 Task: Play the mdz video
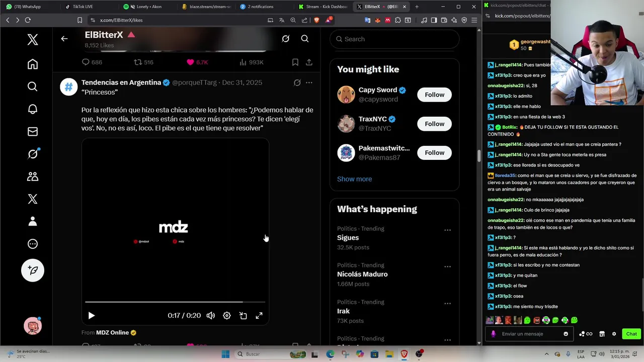click(x=91, y=316)
